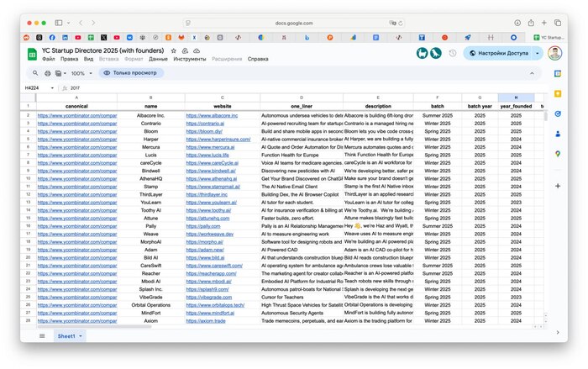Select the column H header
The width and height of the screenshot is (588, 369).
click(x=516, y=98)
